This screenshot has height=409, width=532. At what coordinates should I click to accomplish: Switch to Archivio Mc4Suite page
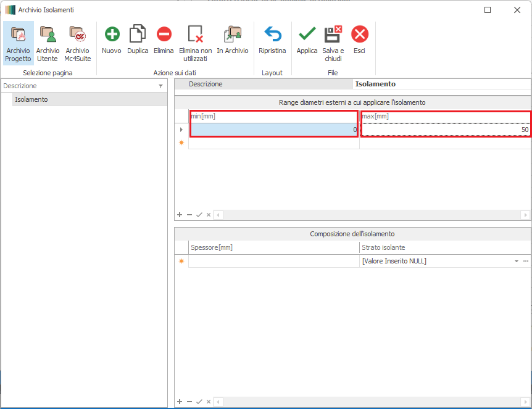point(77,43)
